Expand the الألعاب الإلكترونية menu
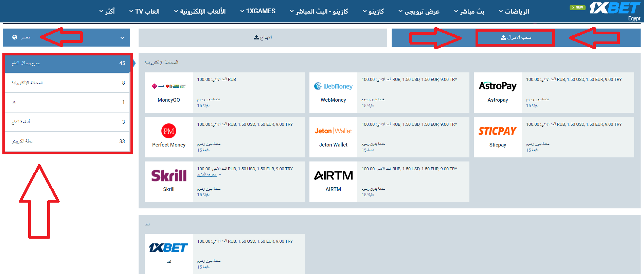Screen dimensions: 644x274 [x=200, y=11]
